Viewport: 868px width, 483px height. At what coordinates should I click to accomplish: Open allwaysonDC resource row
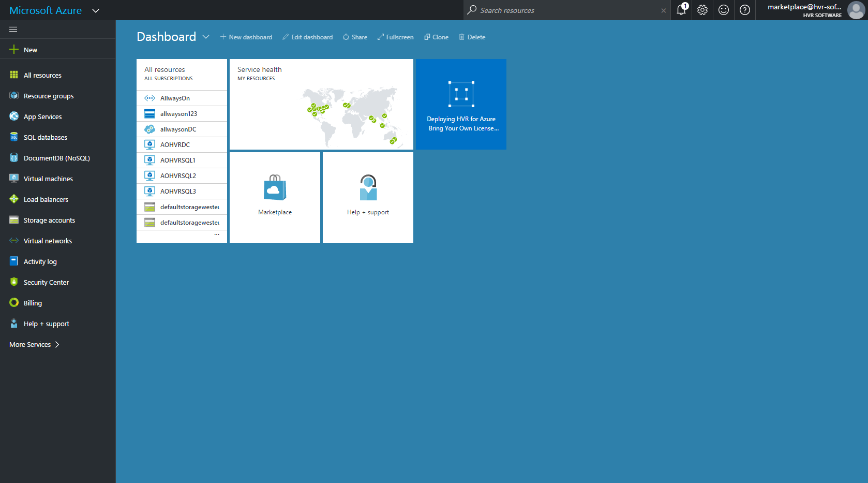point(182,129)
